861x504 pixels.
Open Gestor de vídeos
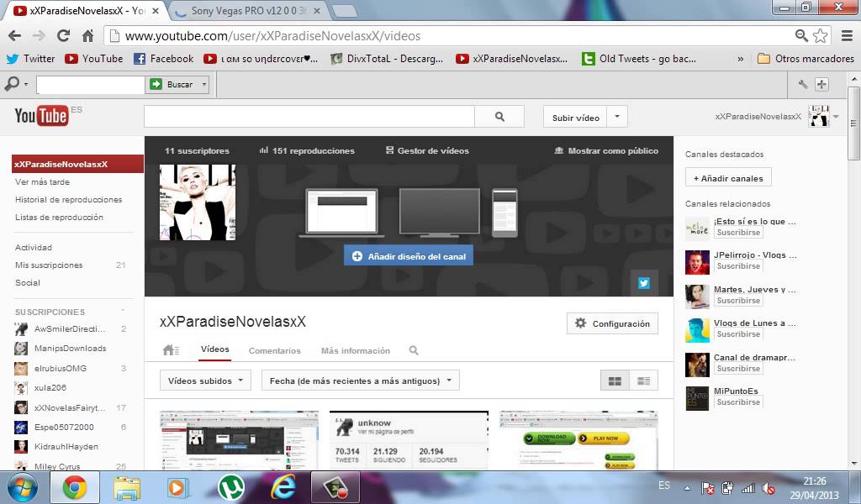[427, 150]
